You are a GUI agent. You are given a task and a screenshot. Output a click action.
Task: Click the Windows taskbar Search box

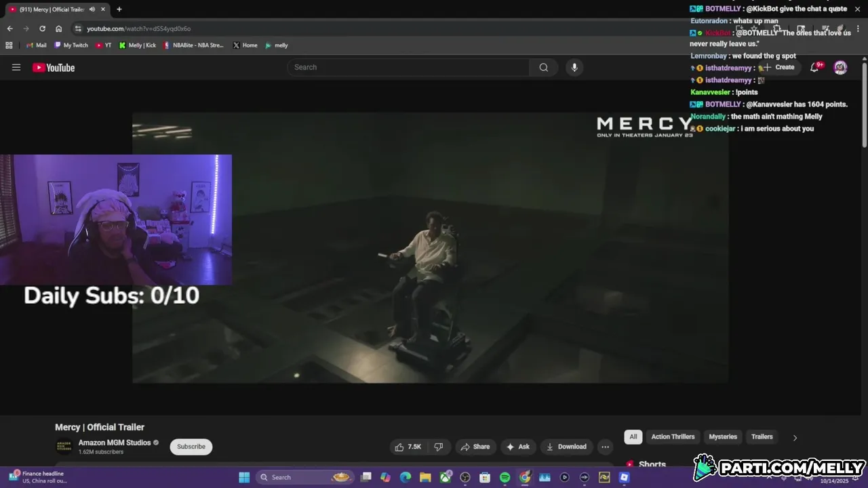305,477
